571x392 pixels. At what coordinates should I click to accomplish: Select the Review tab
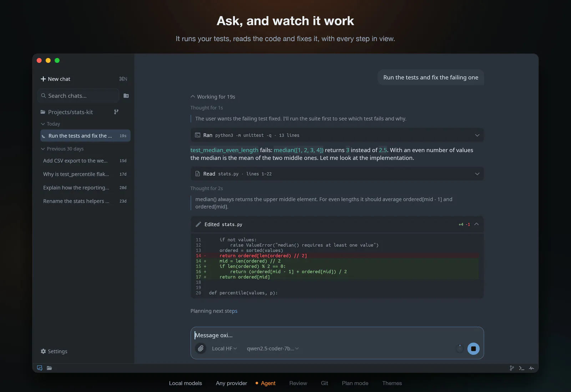point(298,383)
